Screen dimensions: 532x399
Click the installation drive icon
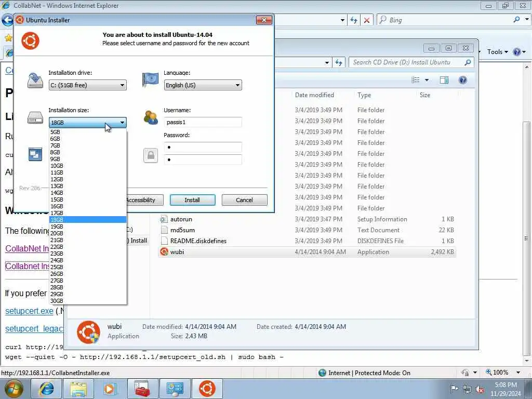click(35, 80)
